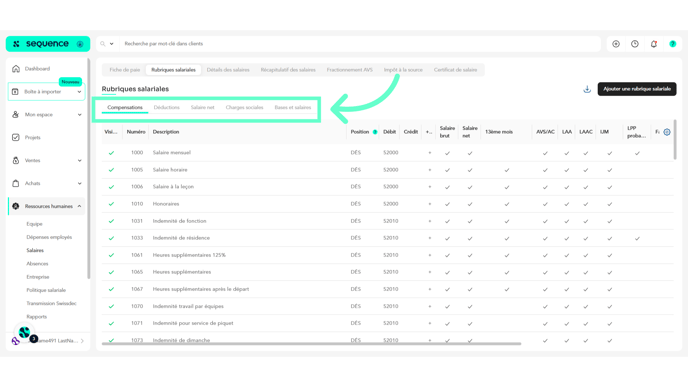Click the plus quick-add icon in header
This screenshot has width=688, height=387.
(x=616, y=44)
